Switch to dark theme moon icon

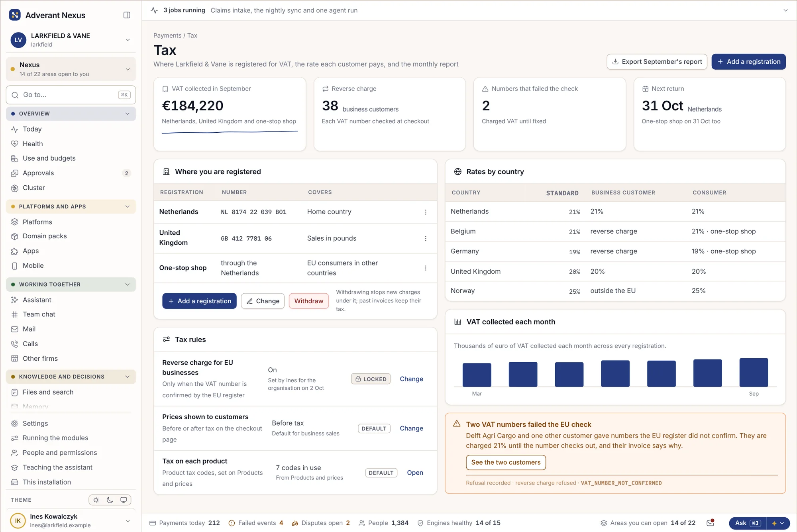[x=110, y=500]
